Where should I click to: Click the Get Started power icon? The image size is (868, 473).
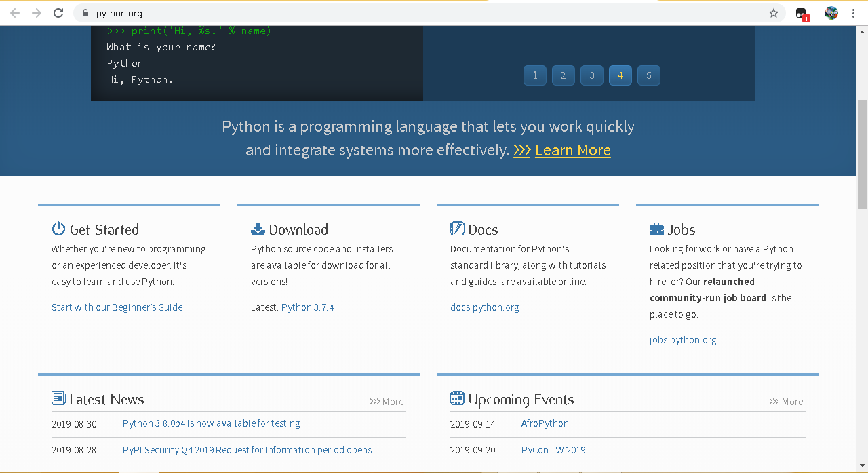(59, 229)
